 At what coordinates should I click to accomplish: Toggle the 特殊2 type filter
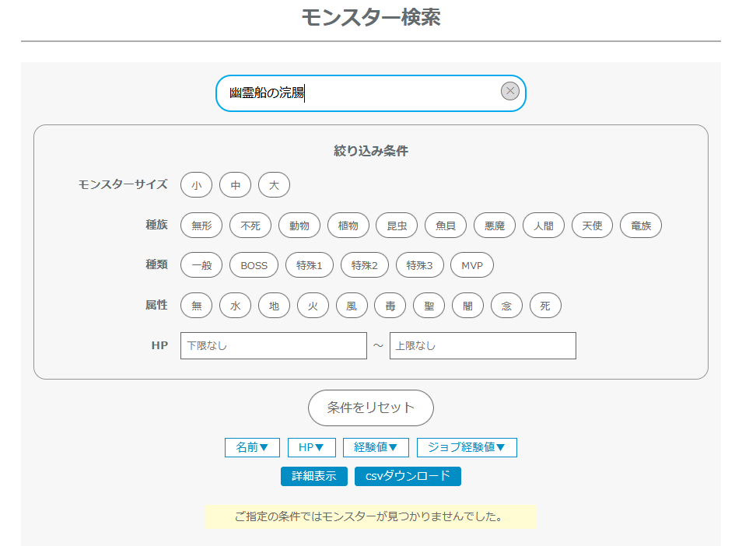(364, 265)
